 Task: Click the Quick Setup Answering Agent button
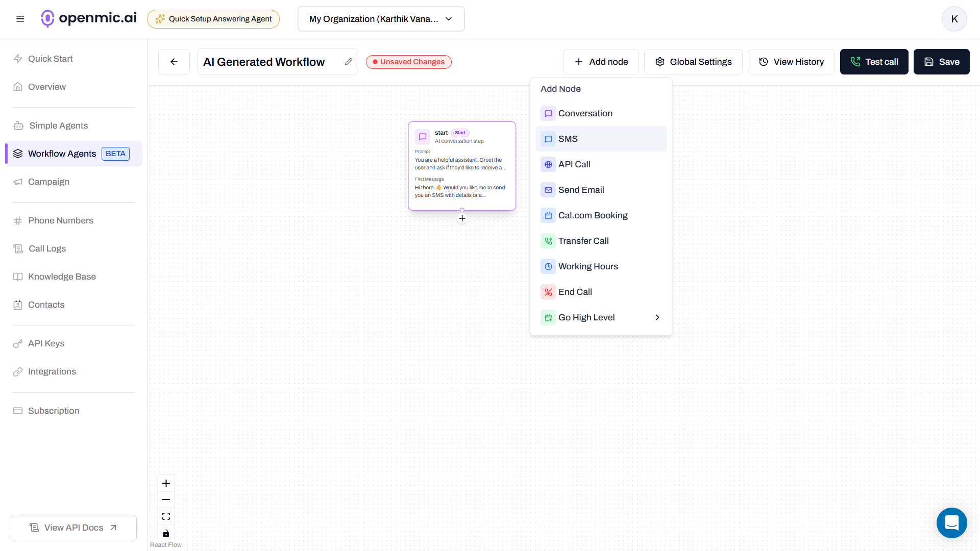[x=213, y=19]
